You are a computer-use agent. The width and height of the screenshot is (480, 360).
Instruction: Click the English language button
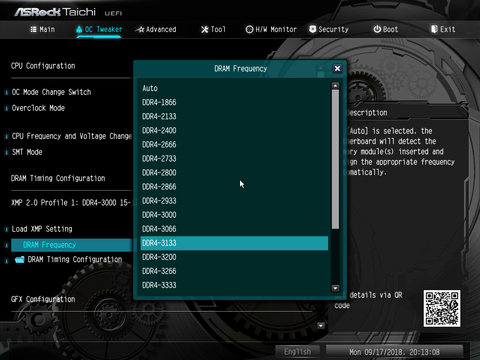click(x=297, y=352)
